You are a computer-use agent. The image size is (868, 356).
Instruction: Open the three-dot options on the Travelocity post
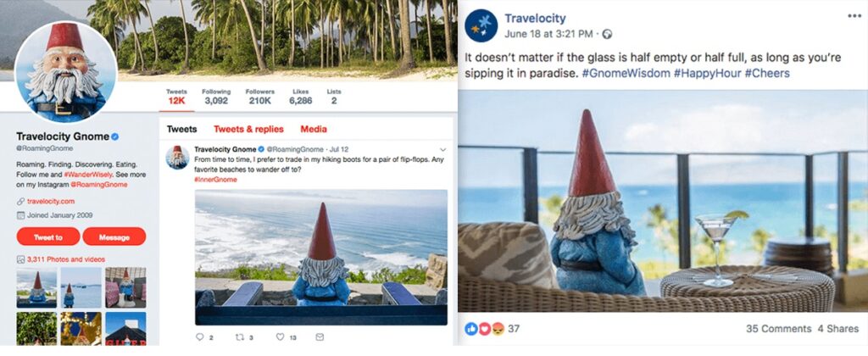(854, 15)
